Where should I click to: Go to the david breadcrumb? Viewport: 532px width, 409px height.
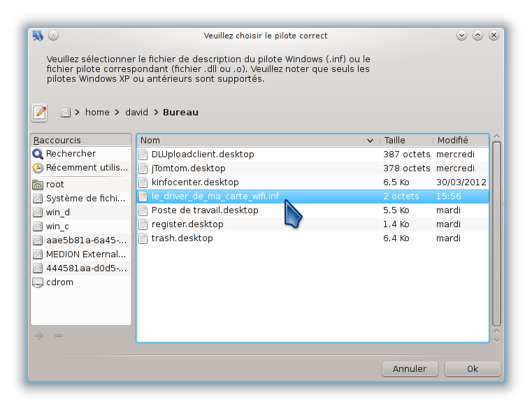pyautogui.click(x=136, y=113)
